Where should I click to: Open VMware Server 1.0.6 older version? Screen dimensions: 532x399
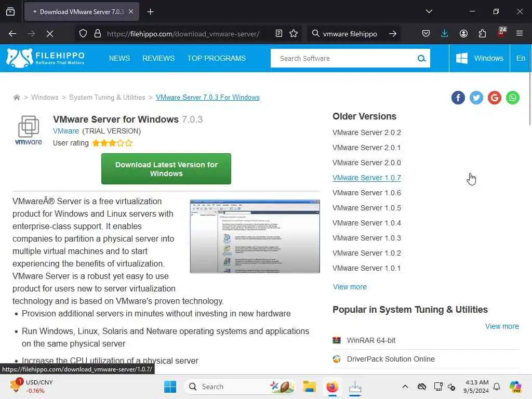[x=367, y=193]
